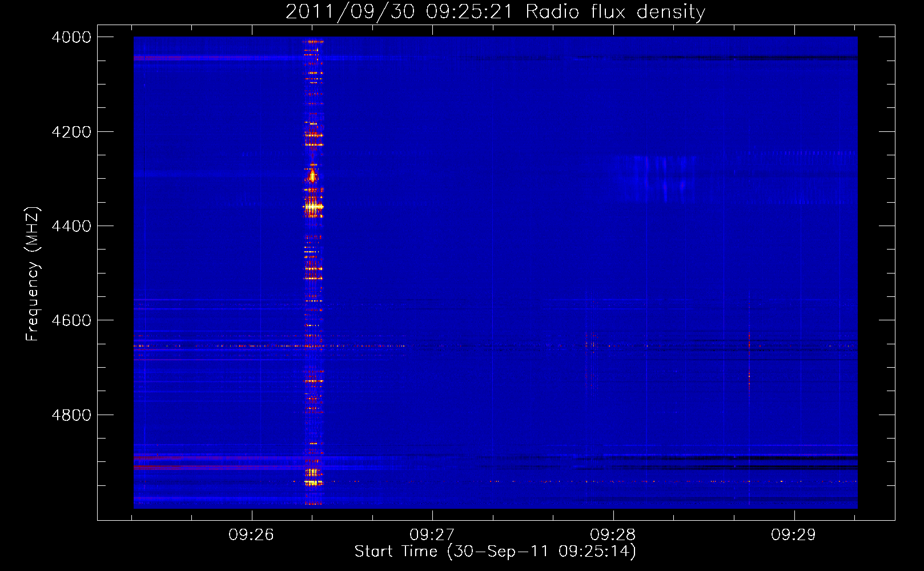Viewport: 924px width, 571px height.
Task: Click the brightest yellow burst near 4360 MHz
Action: pyautogui.click(x=313, y=207)
